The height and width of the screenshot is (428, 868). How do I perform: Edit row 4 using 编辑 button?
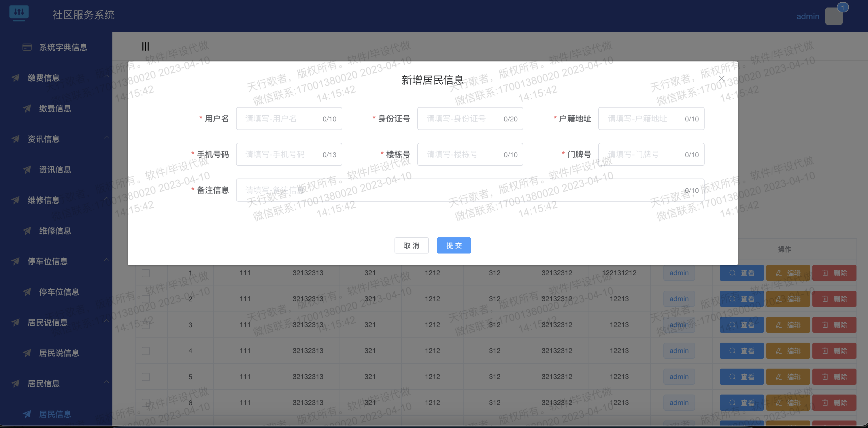tap(788, 351)
